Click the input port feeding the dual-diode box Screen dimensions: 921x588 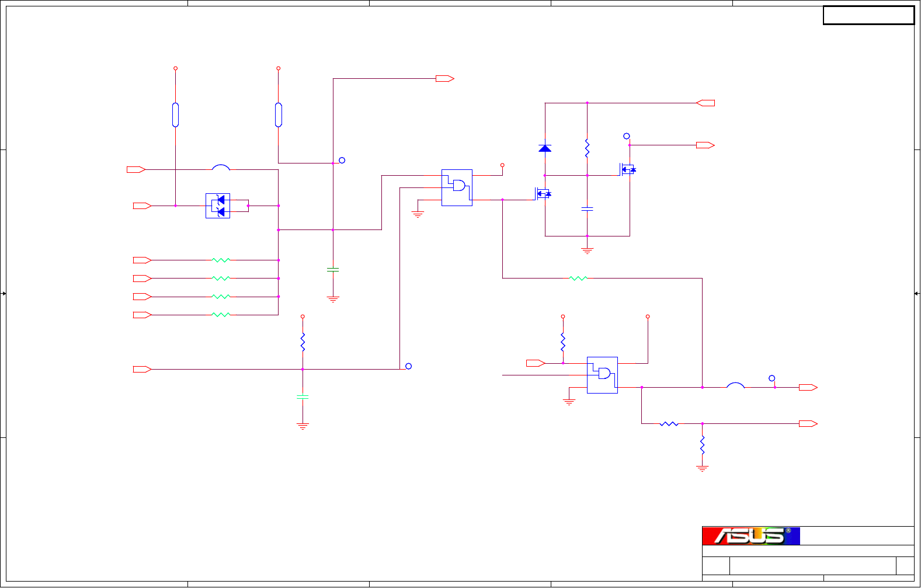143,206
